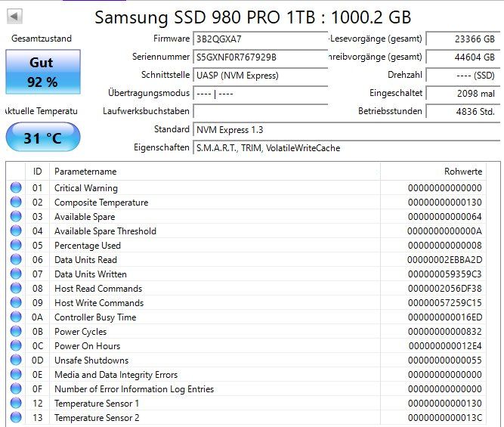The width and height of the screenshot is (504, 427).
Task: Click raw value 00000059359C3
Action: point(445,274)
